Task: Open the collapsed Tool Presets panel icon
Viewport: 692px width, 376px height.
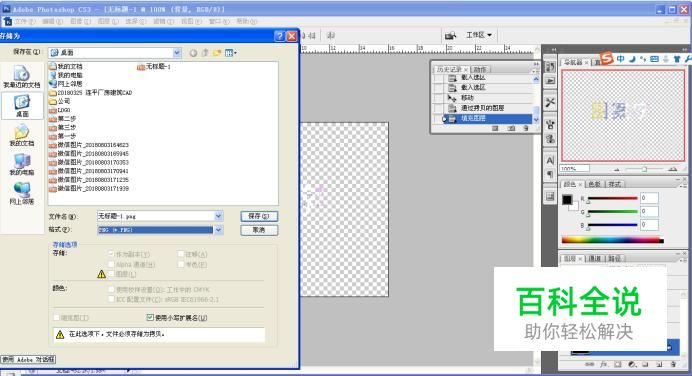Action: tap(550, 102)
